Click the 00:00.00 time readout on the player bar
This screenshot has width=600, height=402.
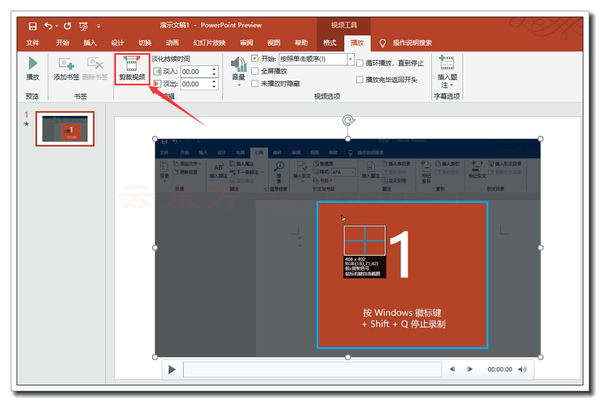tap(499, 369)
